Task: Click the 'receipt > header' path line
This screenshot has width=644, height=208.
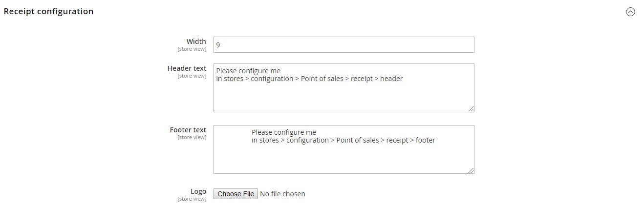Action: click(309, 79)
